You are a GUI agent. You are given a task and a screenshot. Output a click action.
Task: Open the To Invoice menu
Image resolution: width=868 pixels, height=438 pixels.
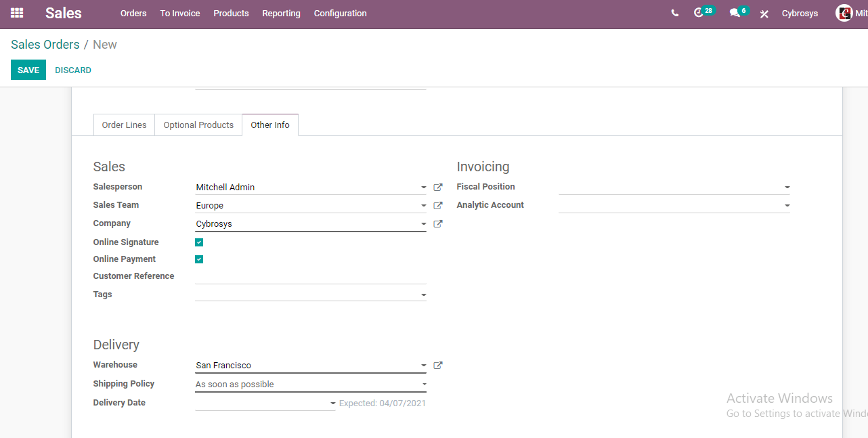[180, 14]
